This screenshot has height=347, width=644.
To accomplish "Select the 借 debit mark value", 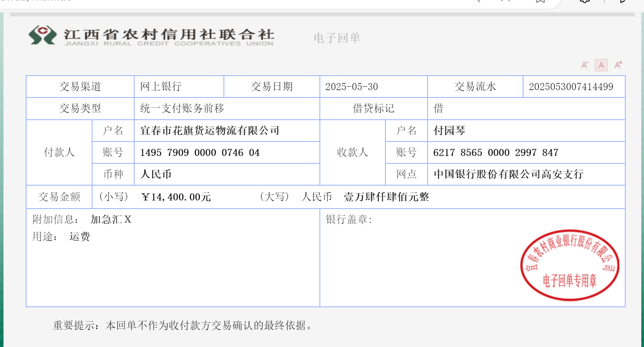I will tap(438, 108).
